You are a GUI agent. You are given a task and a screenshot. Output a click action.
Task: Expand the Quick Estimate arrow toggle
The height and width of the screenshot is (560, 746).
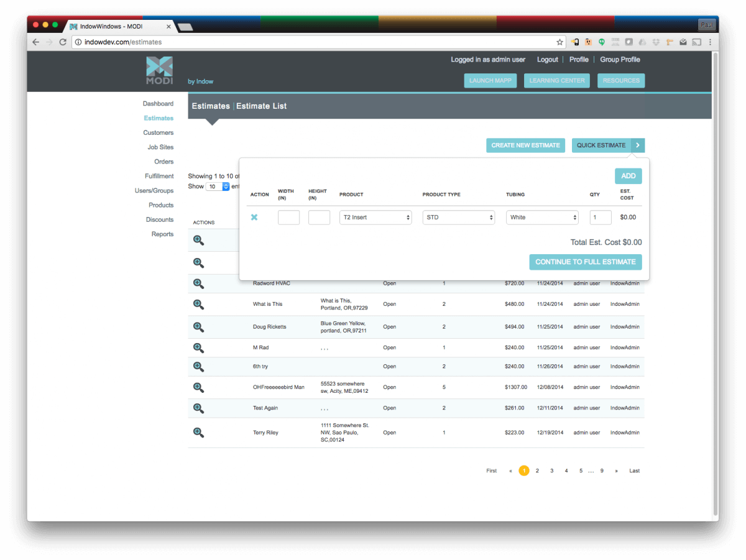[x=638, y=145]
